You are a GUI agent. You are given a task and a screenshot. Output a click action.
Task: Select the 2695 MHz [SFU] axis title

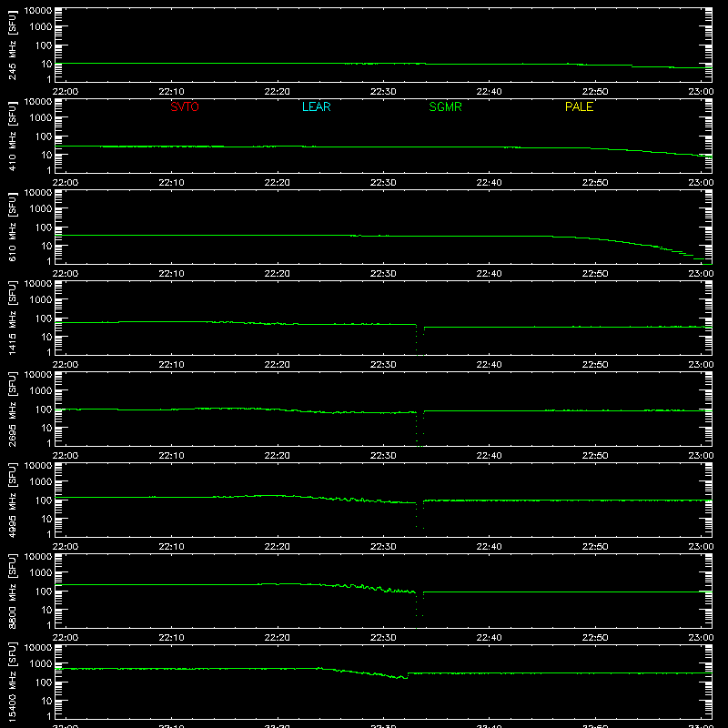[x=12, y=409]
